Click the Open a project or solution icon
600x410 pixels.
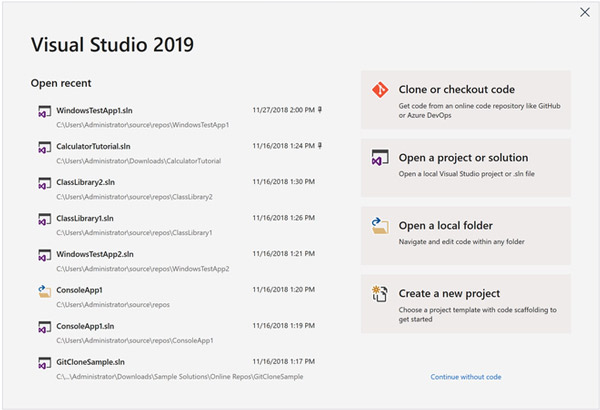tap(380, 158)
